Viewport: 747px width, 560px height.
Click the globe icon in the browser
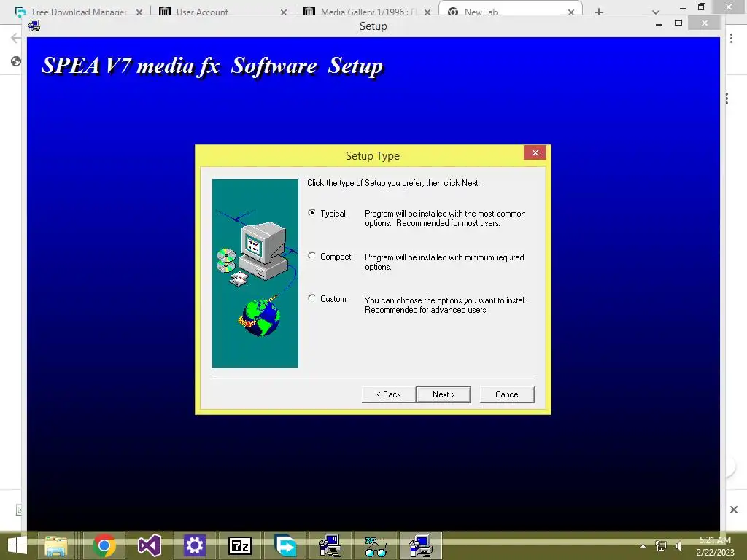(x=16, y=61)
